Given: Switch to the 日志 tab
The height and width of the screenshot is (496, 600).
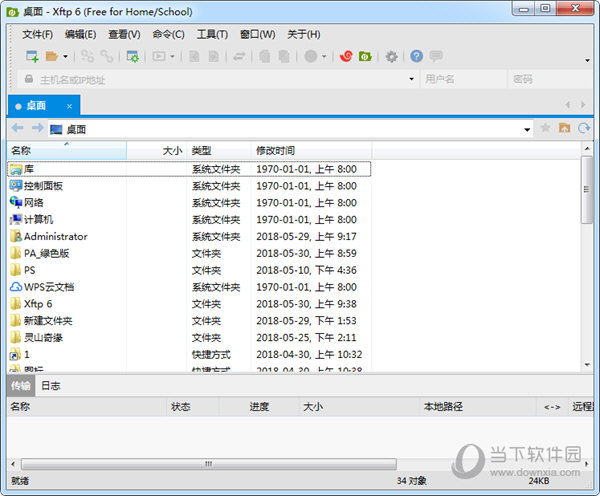Looking at the screenshot, I should (x=51, y=385).
